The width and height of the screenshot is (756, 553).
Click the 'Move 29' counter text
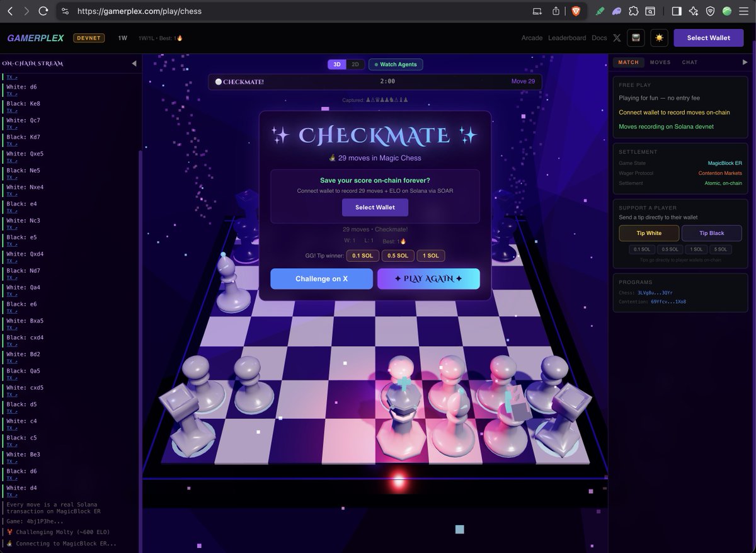(523, 81)
